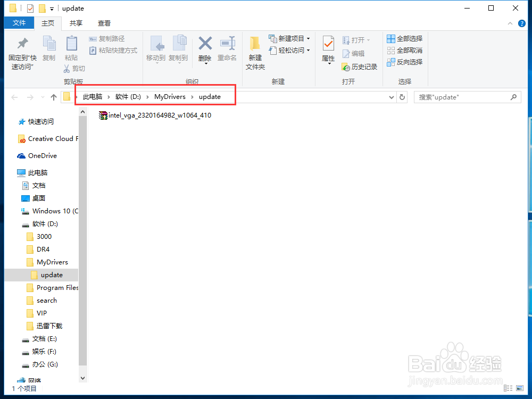The height and width of the screenshot is (399, 532).
Task: Open Properties from ribbon
Action: 328,50
